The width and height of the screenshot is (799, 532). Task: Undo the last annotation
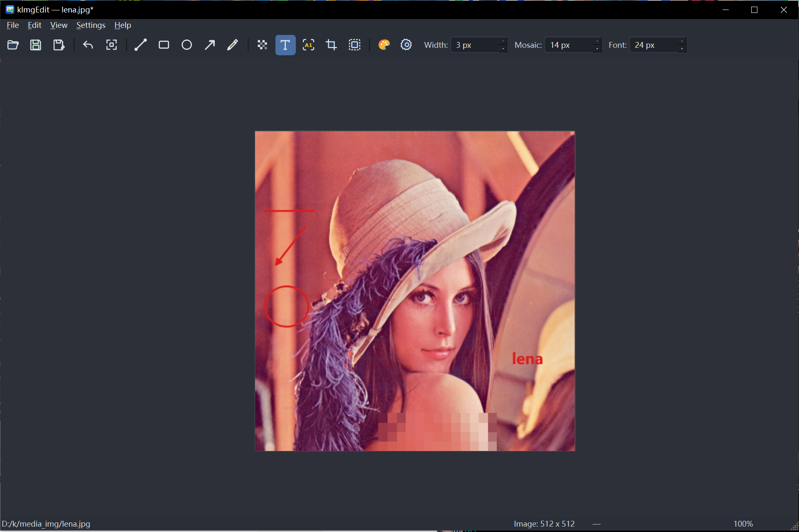(x=88, y=45)
